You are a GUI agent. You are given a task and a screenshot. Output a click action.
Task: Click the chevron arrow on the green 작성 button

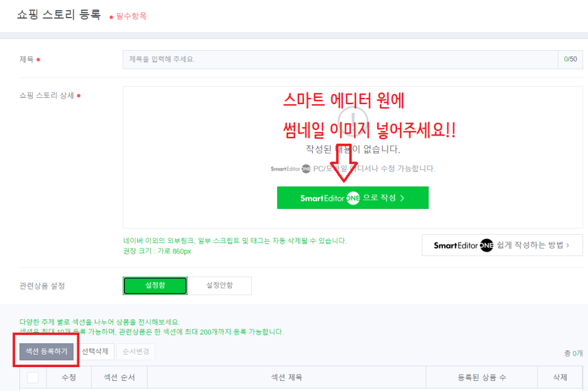click(402, 198)
